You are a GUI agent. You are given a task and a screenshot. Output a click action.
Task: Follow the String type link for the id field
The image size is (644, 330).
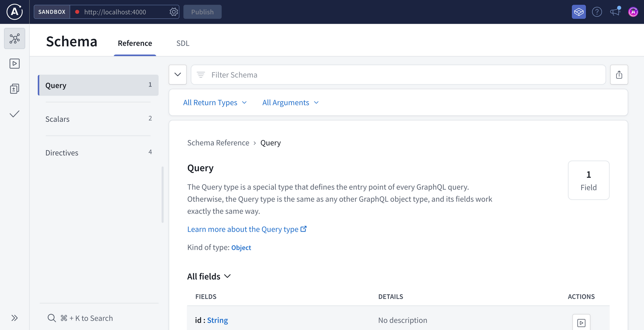point(217,320)
